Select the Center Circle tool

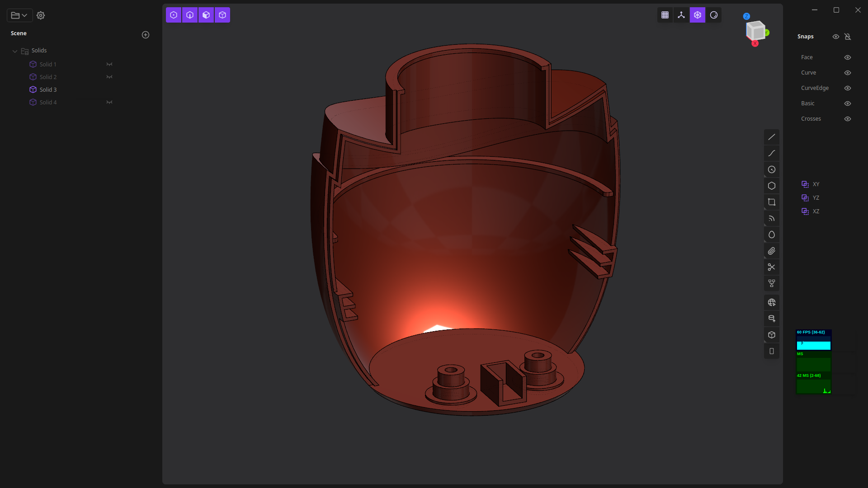771,169
